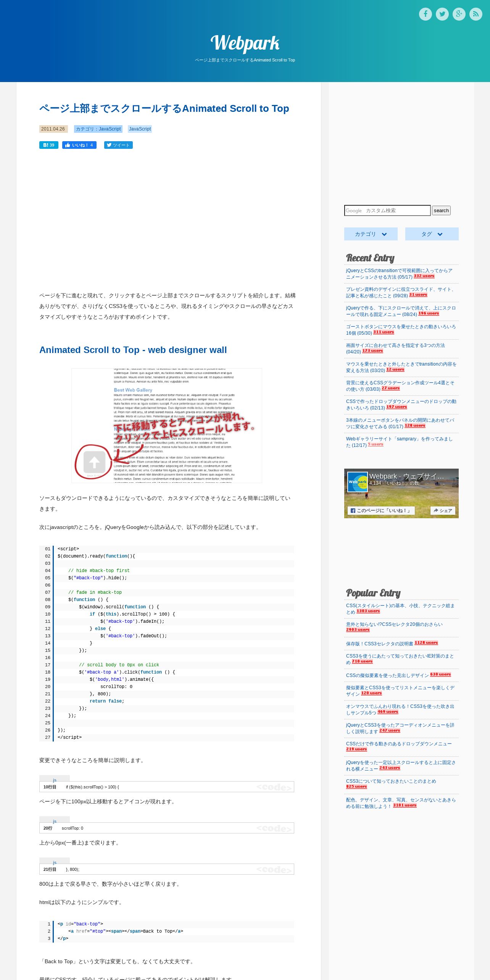
Task: Click the 332 users bookmark count badge
Action: [424, 276]
